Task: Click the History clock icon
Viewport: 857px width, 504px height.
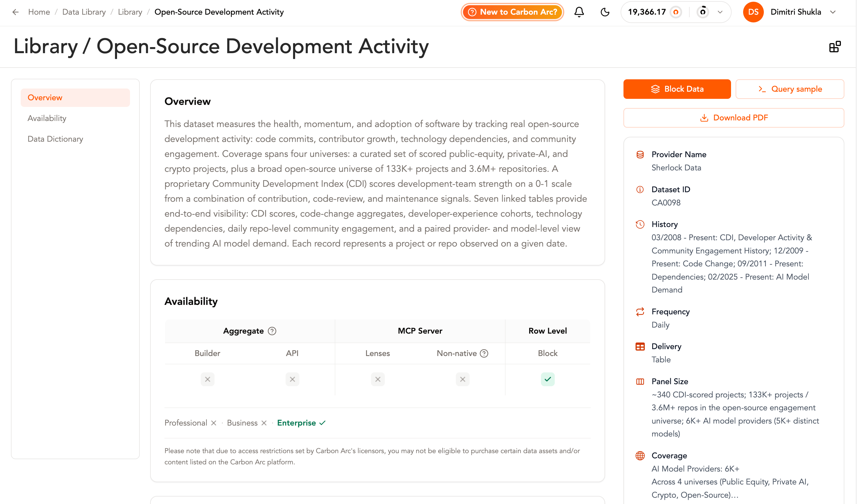Action: tap(640, 225)
